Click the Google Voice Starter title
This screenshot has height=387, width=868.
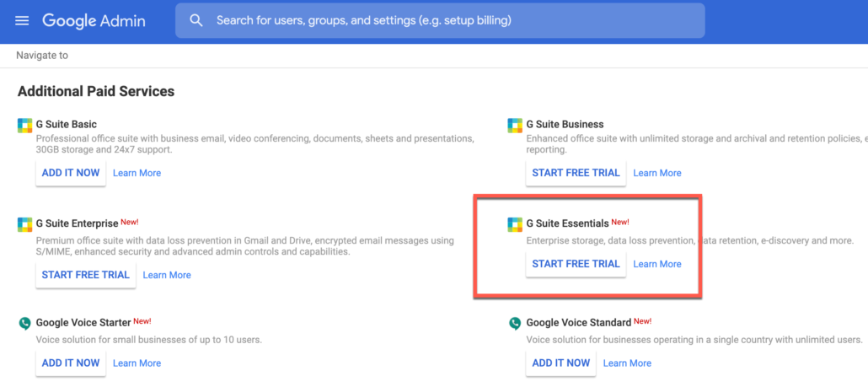(x=83, y=322)
